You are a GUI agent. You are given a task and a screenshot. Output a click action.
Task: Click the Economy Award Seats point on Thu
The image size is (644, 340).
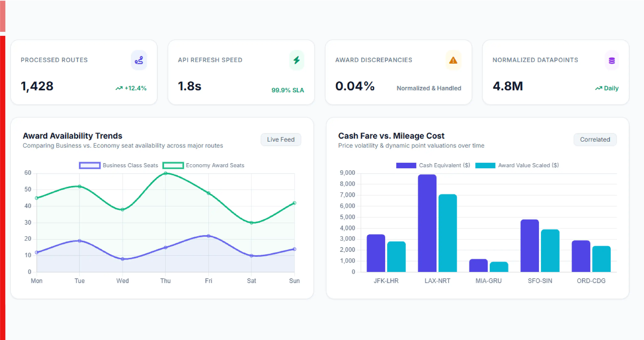[166, 173]
